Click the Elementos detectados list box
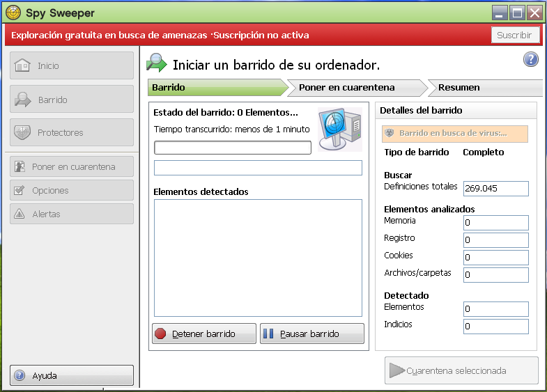Screen dimensions: 547x392 [258, 258]
